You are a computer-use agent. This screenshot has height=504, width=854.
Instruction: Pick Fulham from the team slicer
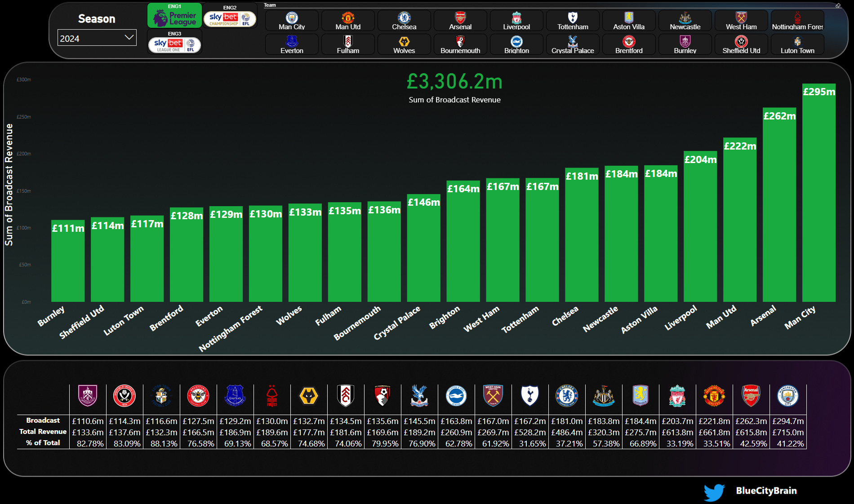coord(348,44)
